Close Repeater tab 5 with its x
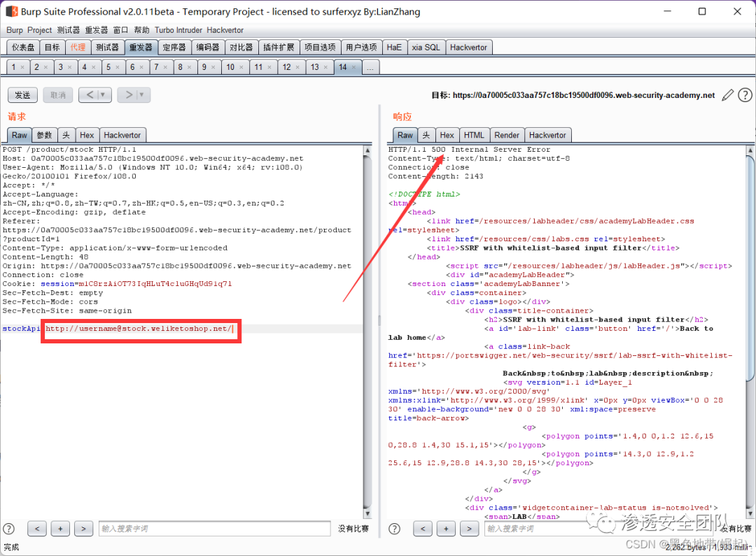The image size is (756, 556). click(x=117, y=67)
